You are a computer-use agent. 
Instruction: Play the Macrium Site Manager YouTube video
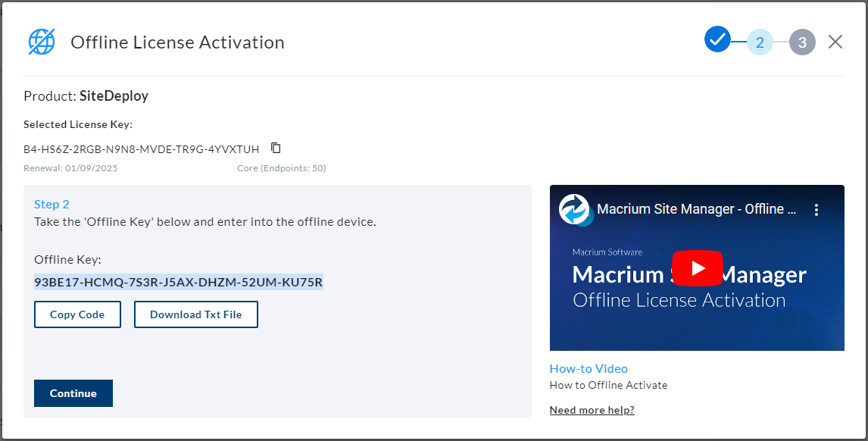tap(697, 268)
